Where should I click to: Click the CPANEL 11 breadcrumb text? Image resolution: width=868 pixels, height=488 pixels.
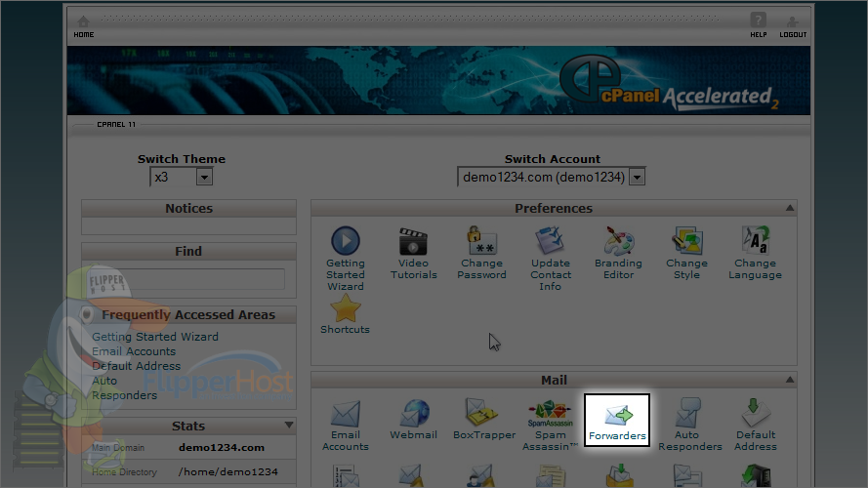coord(116,125)
